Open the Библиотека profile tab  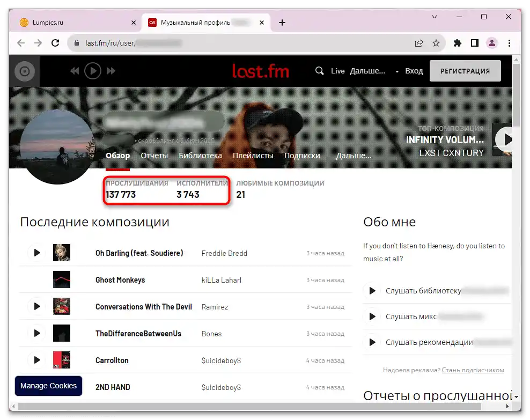coord(201,156)
